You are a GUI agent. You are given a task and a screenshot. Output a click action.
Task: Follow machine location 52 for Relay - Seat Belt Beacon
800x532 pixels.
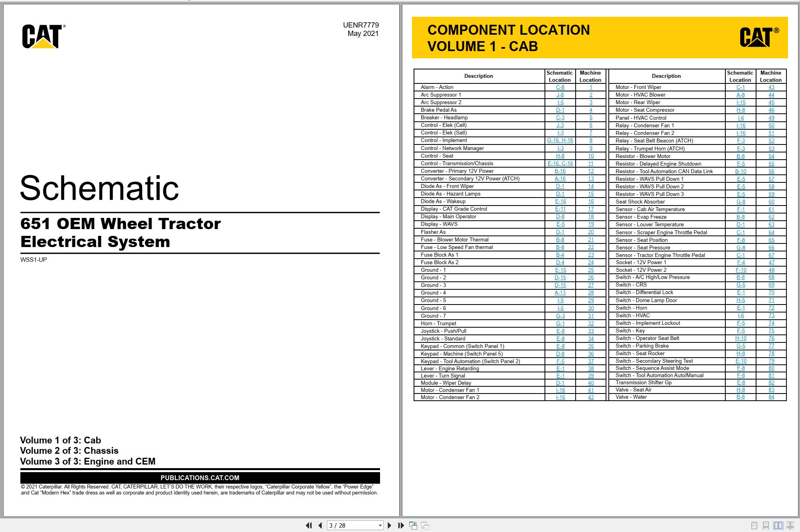[x=771, y=140]
